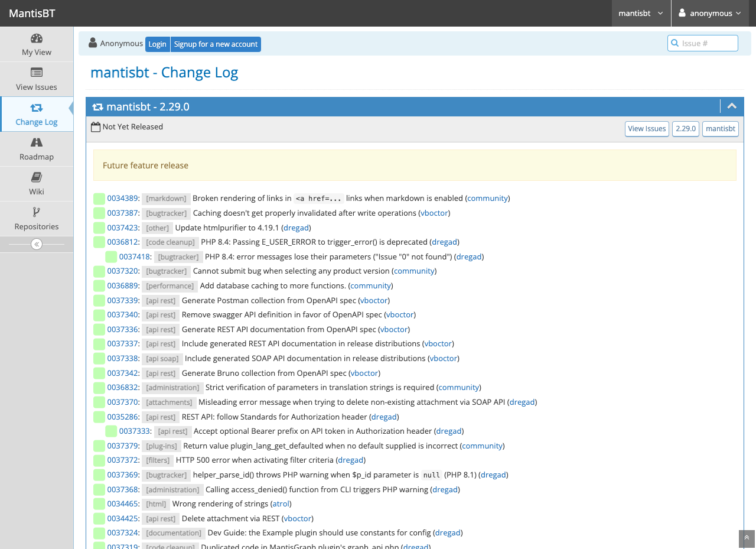Viewport: 756px width, 549px height.
Task: Click the Login button
Action: (x=158, y=44)
